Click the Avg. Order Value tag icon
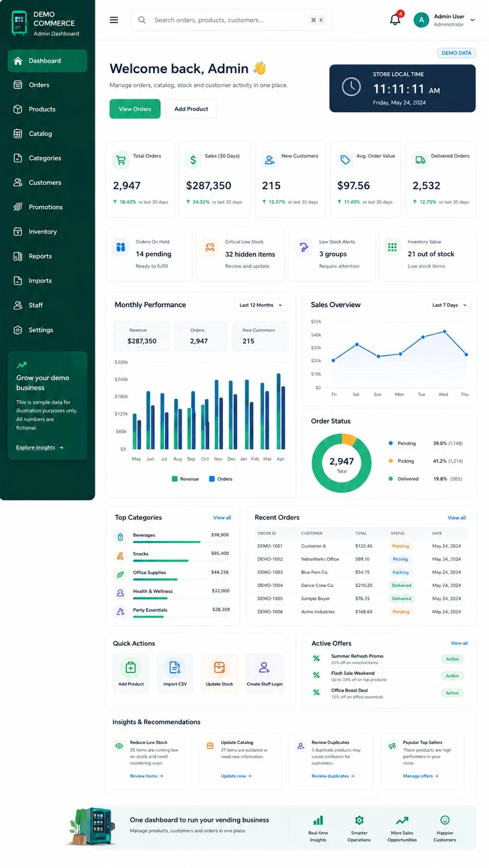Viewport: 489px width, 868px height. tap(345, 160)
